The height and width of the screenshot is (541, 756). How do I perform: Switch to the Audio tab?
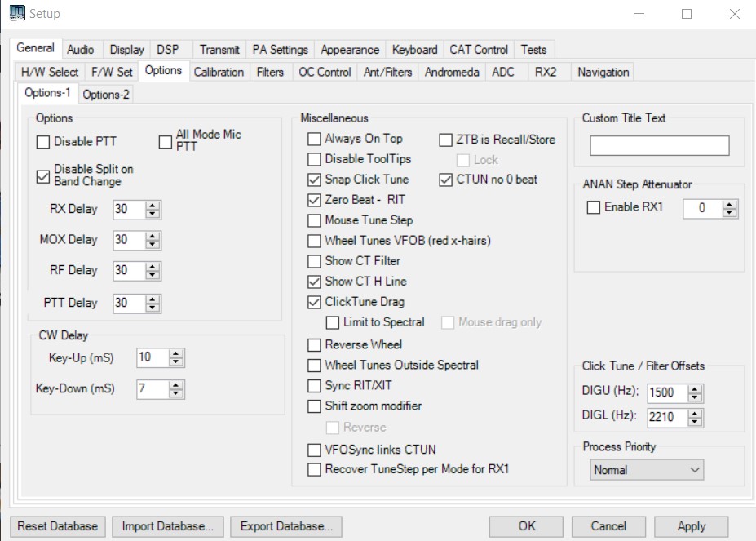point(80,50)
